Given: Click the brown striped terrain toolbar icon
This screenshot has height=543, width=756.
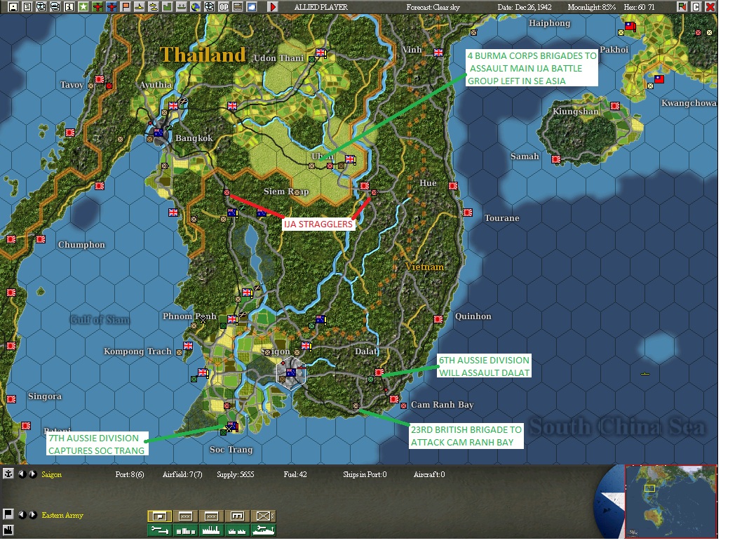Looking at the screenshot, I should [238, 7].
